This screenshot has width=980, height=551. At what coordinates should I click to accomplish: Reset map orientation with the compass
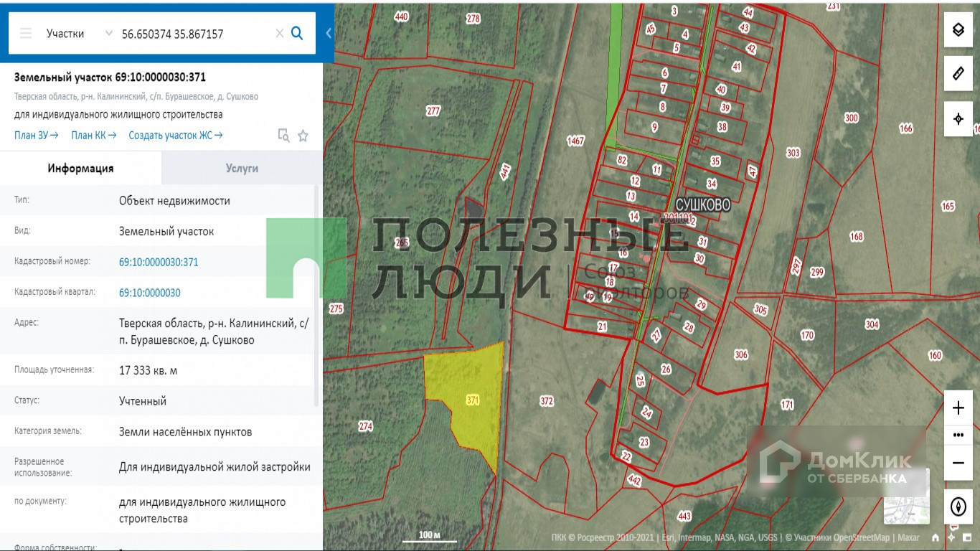(958, 507)
